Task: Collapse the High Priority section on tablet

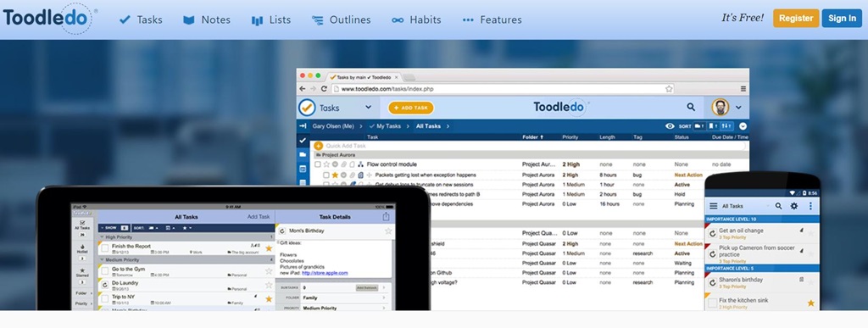Action: 102,236
